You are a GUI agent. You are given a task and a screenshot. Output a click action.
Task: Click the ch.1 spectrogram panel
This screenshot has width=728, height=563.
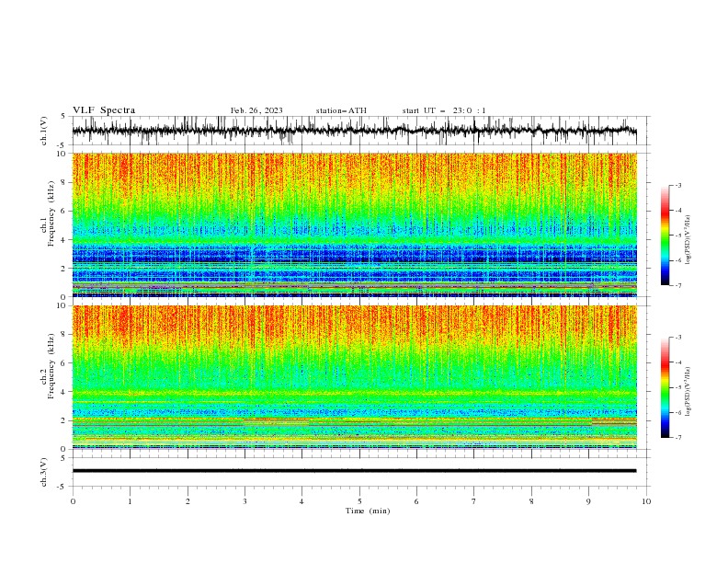pos(354,224)
